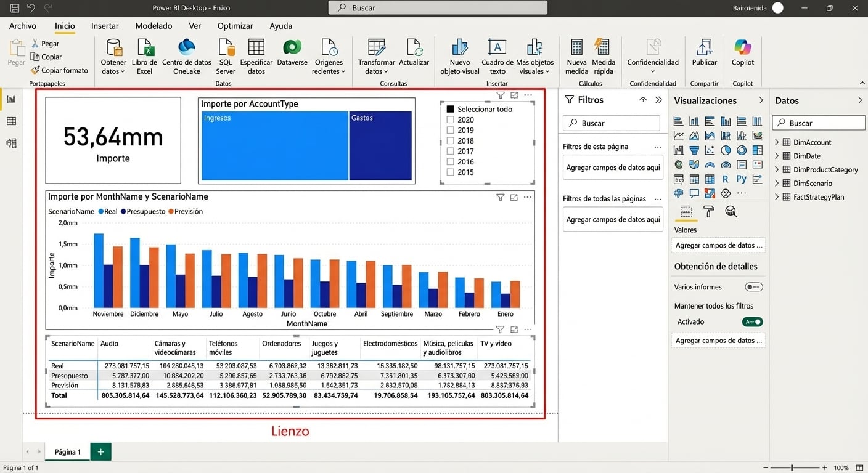Expand the DimAccount table
Screen dimensions: 868x473
[777, 142]
